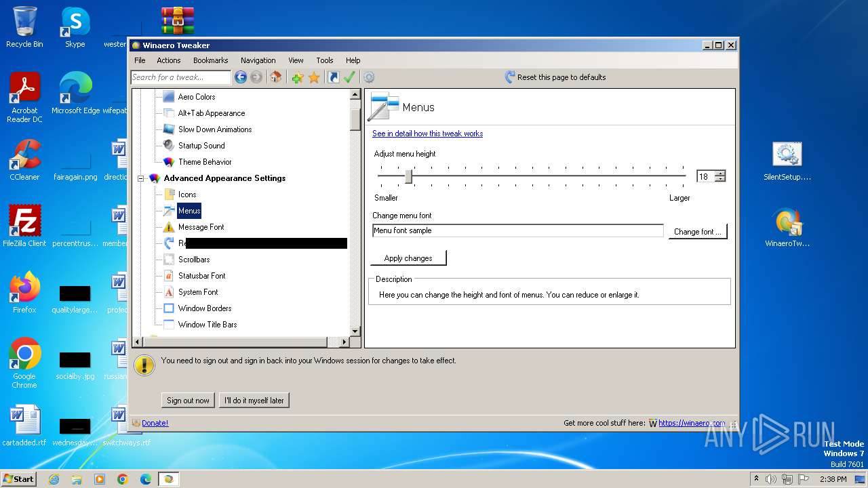The image size is (868, 488).
Task: Open Chrome from the taskbar
Action: pos(123,479)
